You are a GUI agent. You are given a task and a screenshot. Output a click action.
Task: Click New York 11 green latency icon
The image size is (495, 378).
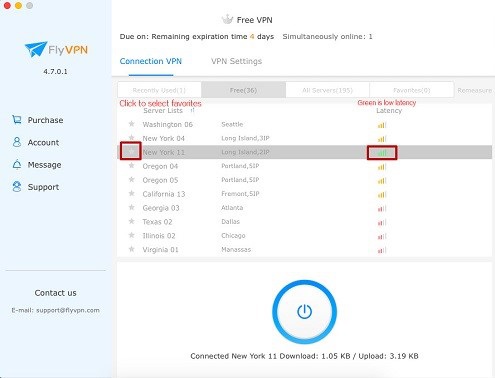[382, 153]
